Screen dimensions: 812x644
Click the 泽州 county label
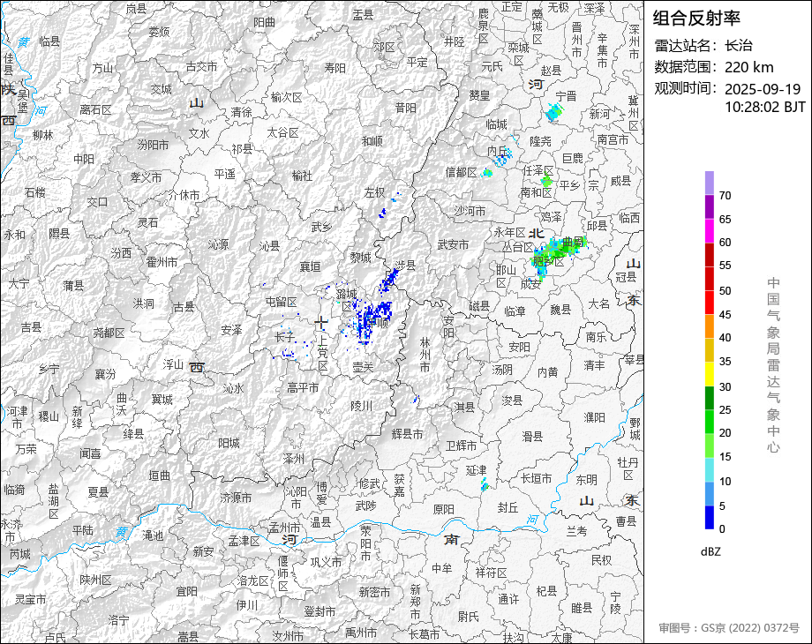pos(294,458)
